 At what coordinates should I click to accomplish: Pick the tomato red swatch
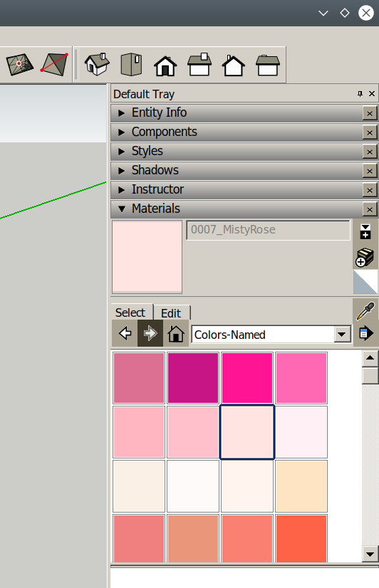point(301,538)
